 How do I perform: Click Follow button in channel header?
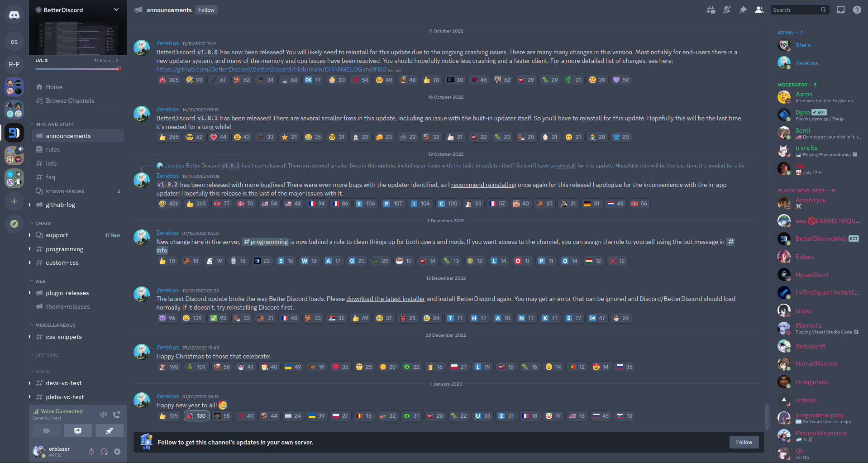[x=206, y=10]
